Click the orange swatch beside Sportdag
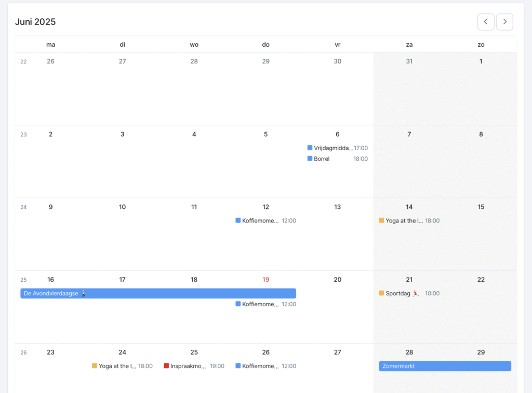 381,293
